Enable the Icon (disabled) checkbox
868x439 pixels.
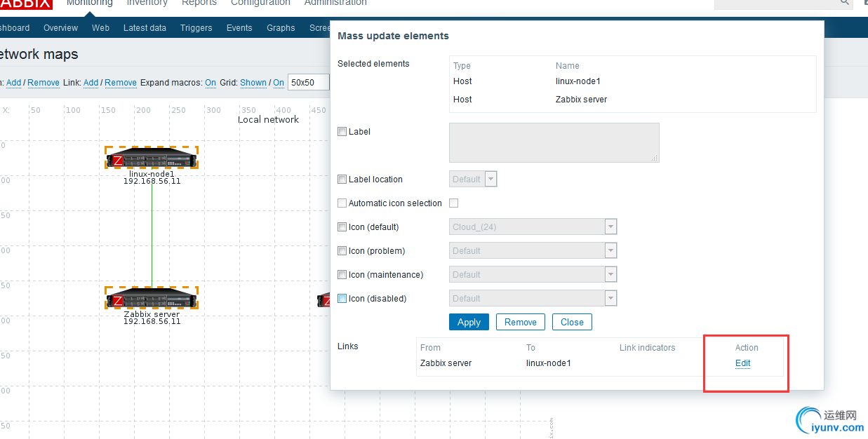coord(342,299)
